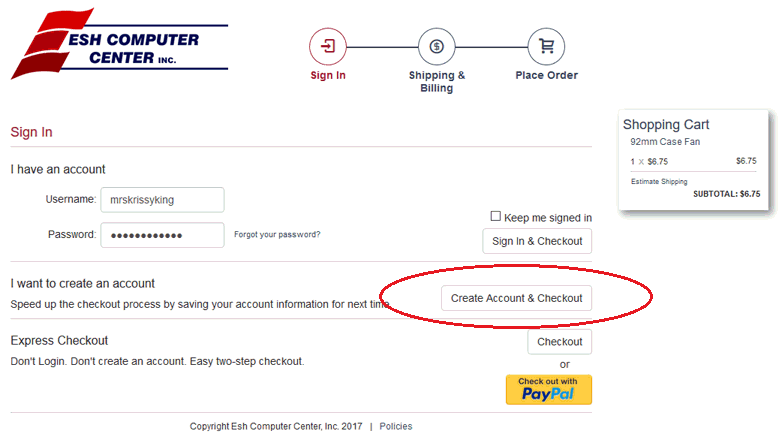The height and width of the screenshot is (443, 779).
Task: Click the Estimate Shipping link
Action: pyautogui.click(x=659, y=181)
